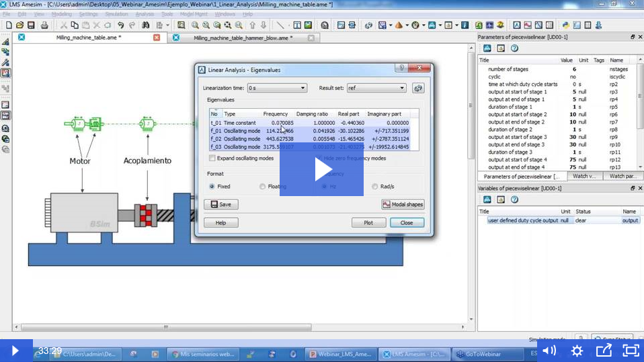Viewport: 644px width, 362px height.
Task: Click the Python icon in the toolbar
Action: (x=565, y=25)
